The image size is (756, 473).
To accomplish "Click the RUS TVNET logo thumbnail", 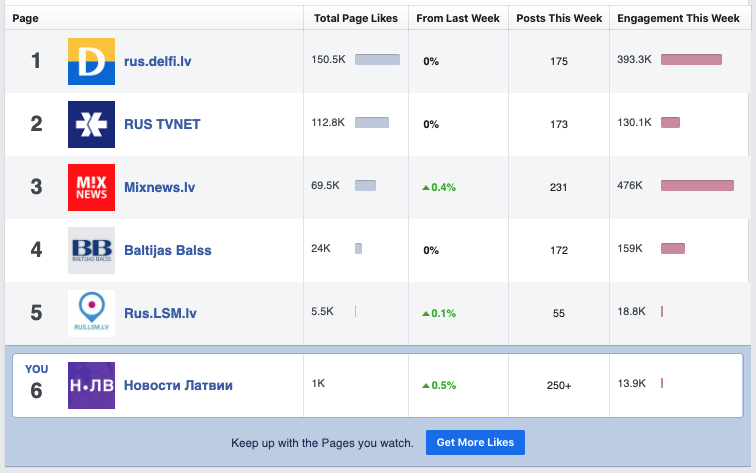I will click(x=91, y=124).
